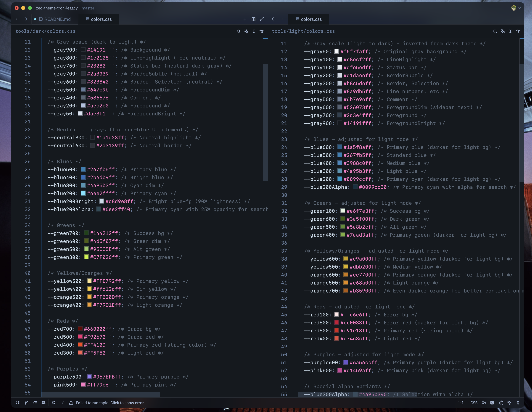
Task: Click the left pane horizontal scrollbar
Action: pyautogui.click(x=101, y=395)
